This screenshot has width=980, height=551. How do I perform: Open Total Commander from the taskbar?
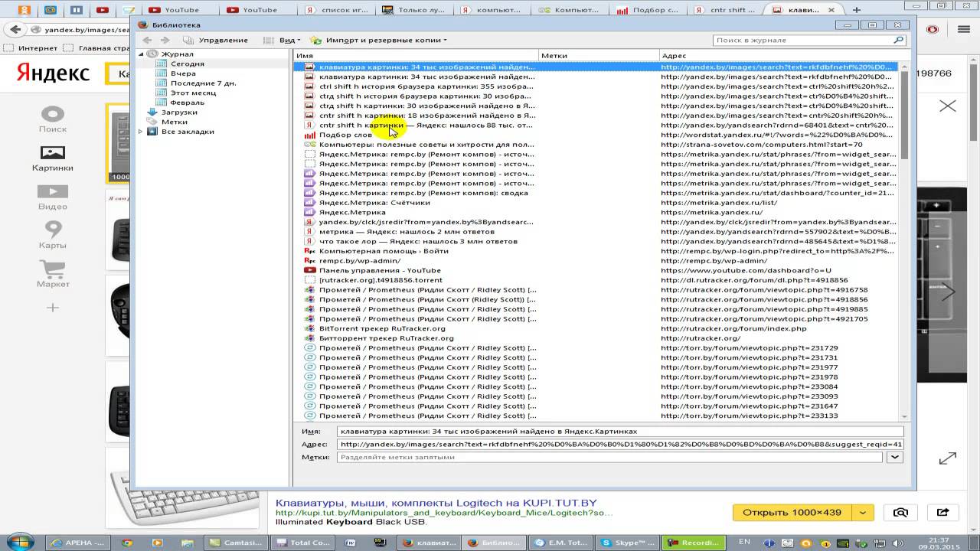click(301, 543)
